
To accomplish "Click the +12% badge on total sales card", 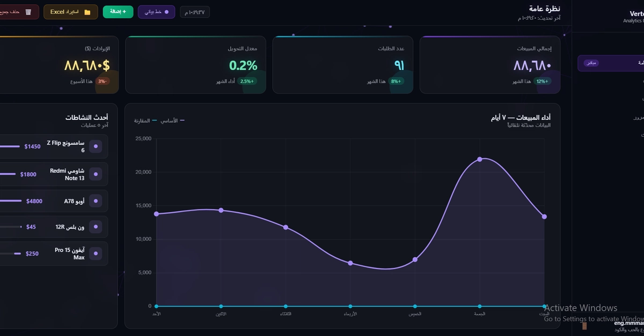I will pos(542,81).
